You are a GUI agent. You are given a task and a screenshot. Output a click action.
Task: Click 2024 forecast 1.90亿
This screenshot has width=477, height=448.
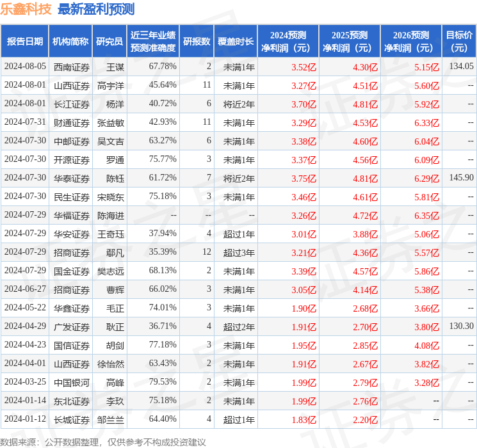click(304, 308)
